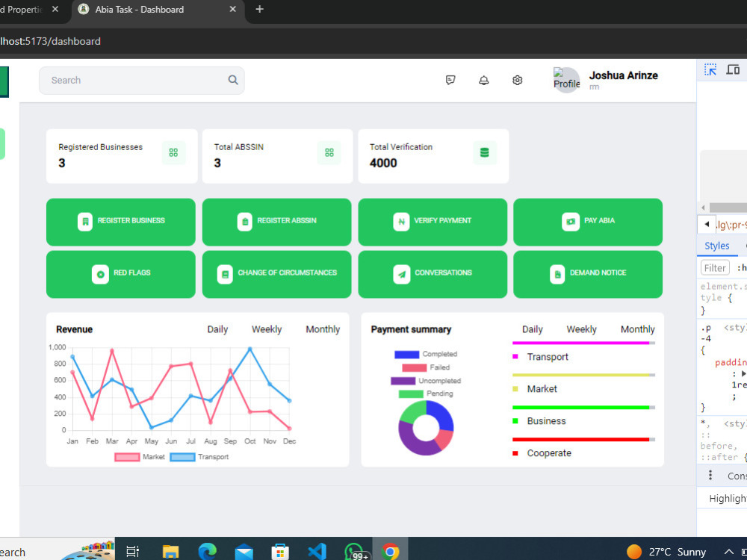Viewport: 747px width, 560px height.
Task: Toggle the Transport series in Revenue legend
Action: point(199,457)
